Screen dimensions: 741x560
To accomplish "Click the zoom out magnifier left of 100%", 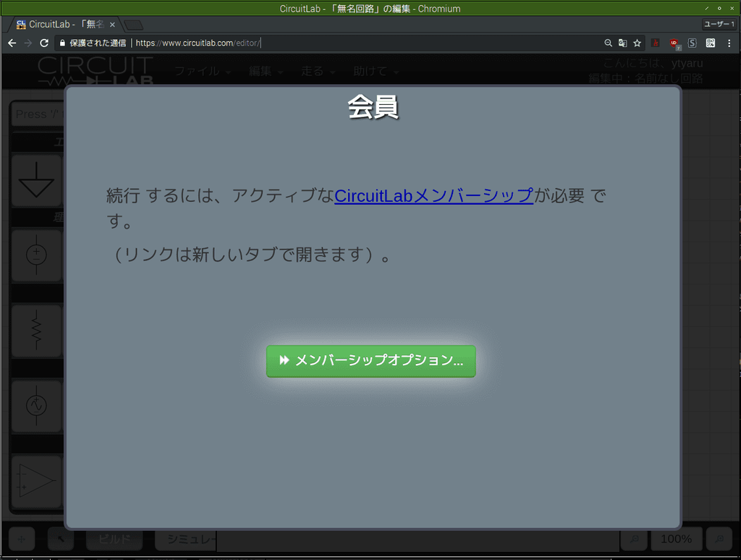I will click(634, 539).
